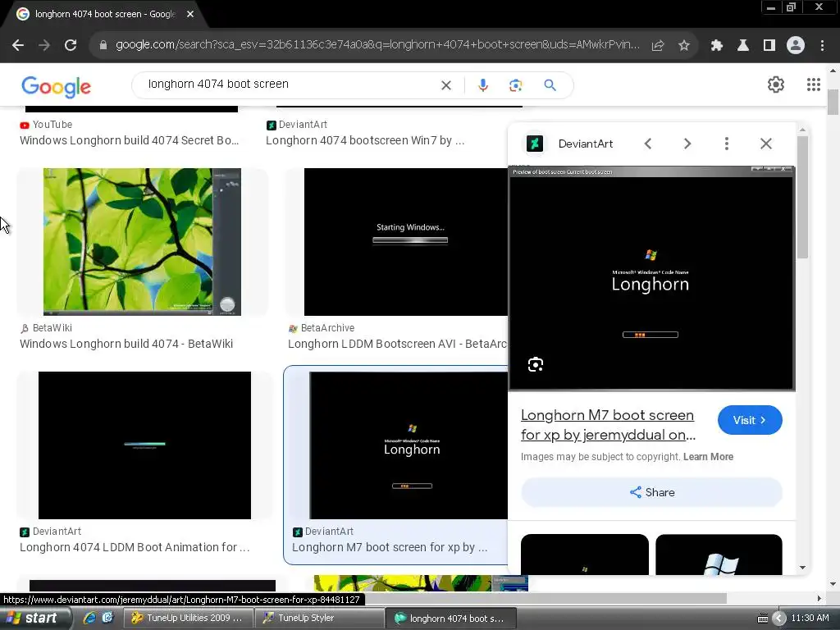840x630 pixels.
Task: Bookmark this page with the star
Action: (683, 46)
